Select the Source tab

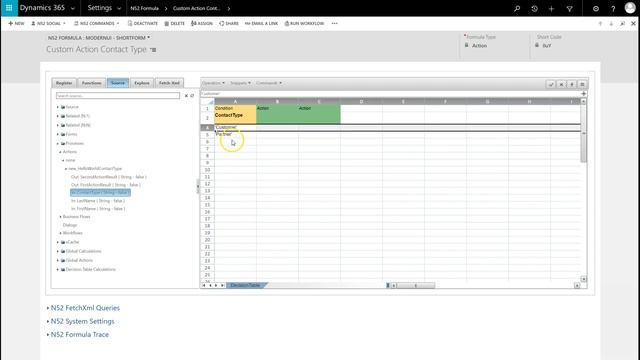click(118, 83)
